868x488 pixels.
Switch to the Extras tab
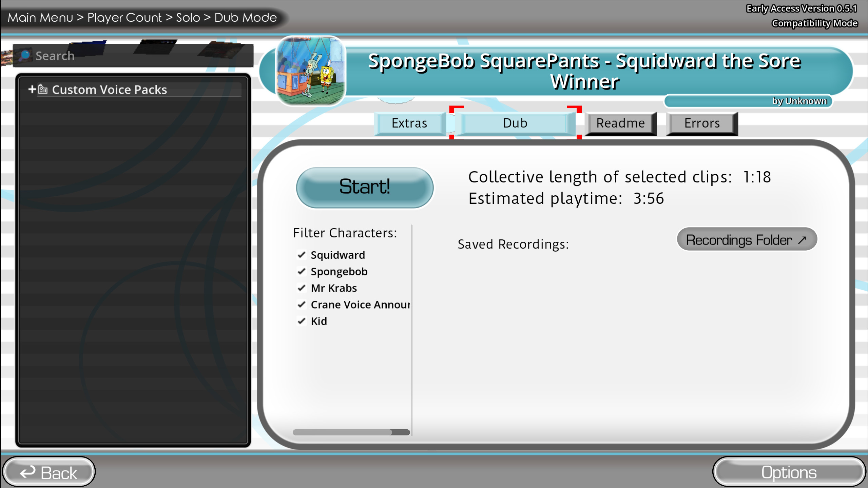coord(409,123)
